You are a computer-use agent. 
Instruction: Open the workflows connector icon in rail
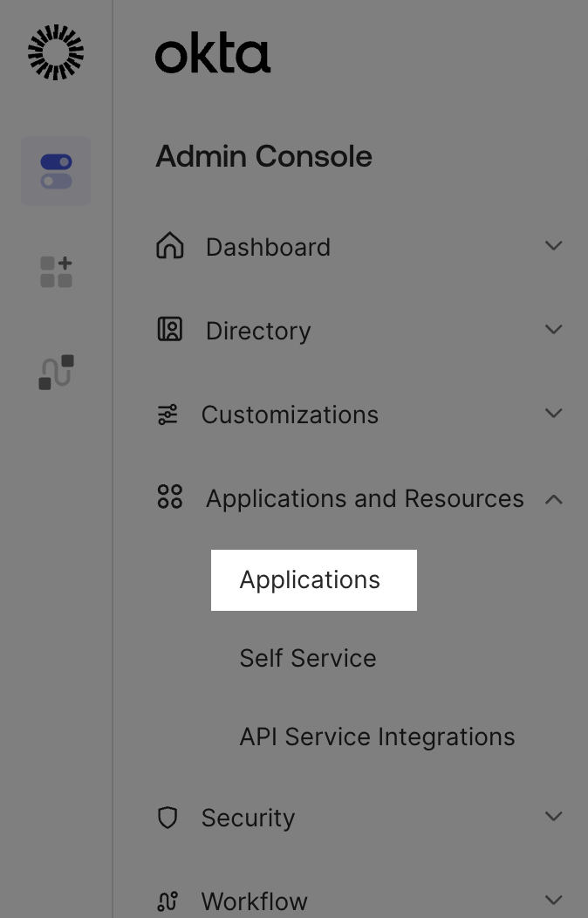pyautogui.click(x=56, y=372)
